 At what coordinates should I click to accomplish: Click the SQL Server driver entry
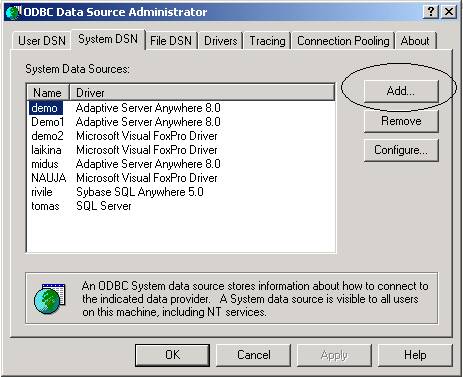104,206
